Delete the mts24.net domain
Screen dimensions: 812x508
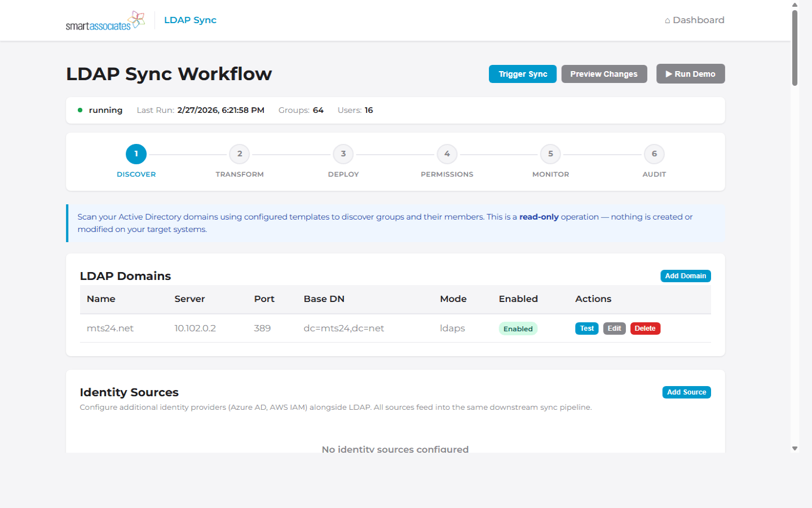(x=645, y=329)
